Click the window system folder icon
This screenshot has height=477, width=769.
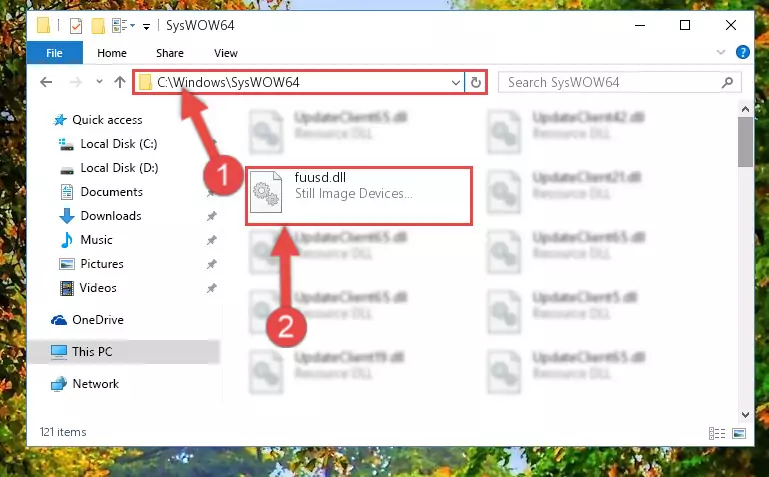[x=44, y=25]
